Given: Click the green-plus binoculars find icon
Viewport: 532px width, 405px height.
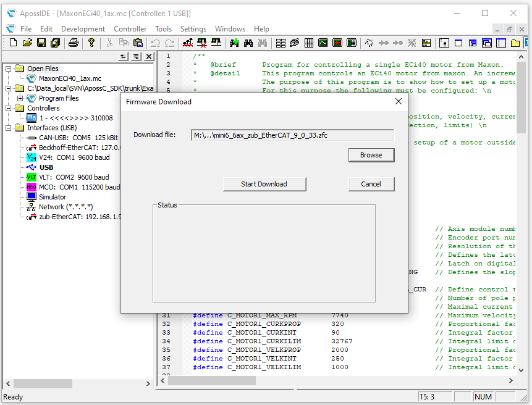Looking at the screenshot, I should click(x=234, y=43).
